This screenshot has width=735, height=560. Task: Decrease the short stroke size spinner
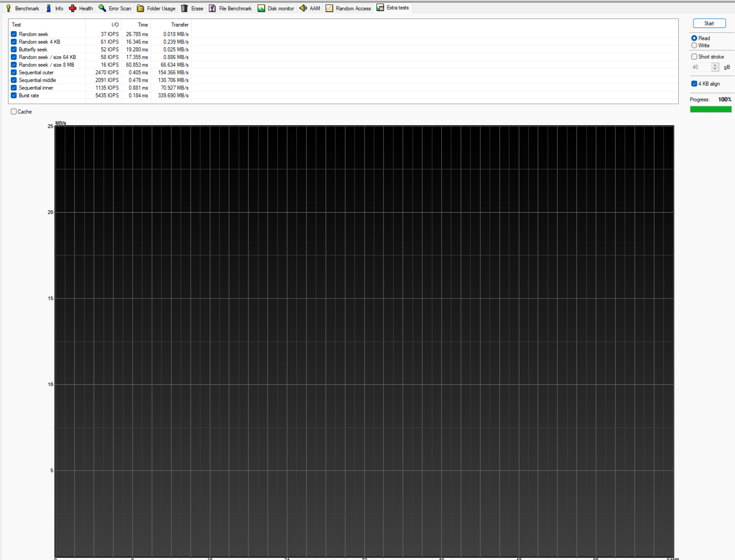pos(715,69)
